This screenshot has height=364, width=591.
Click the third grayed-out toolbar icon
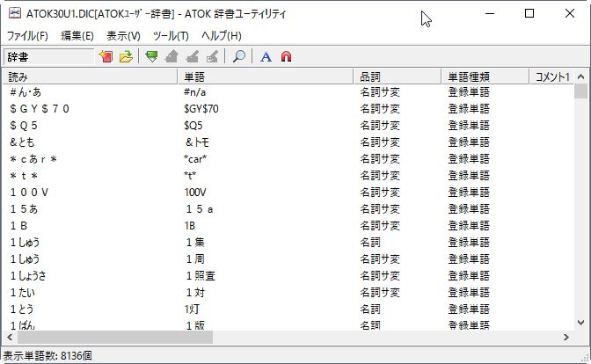coord(213,56)
